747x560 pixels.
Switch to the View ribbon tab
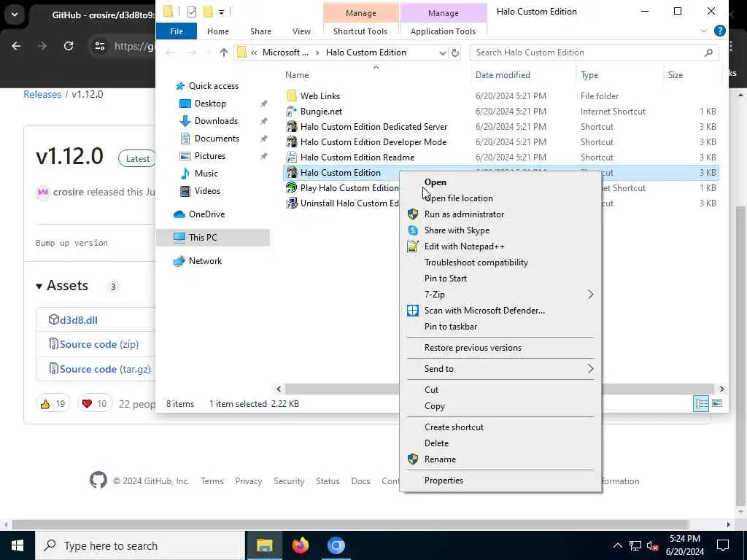301,31
